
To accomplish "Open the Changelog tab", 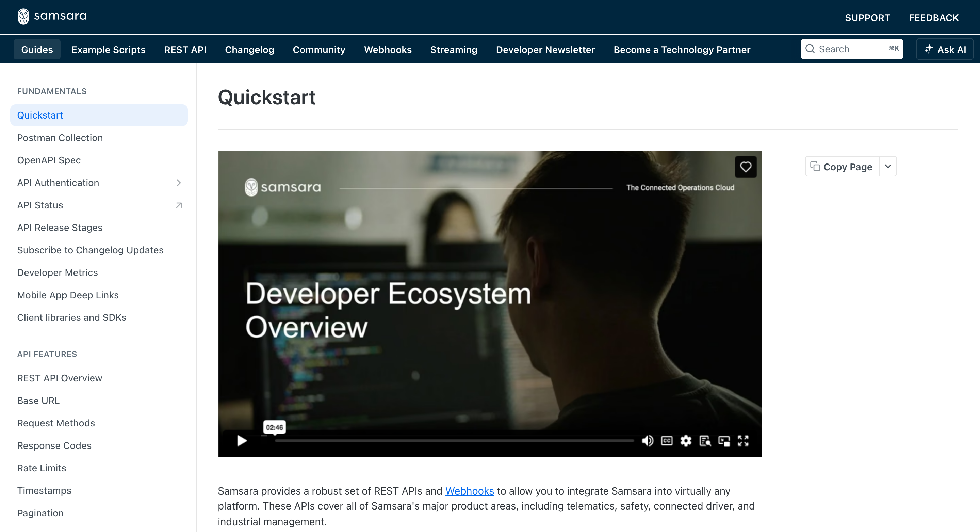I will tap(249, 49).
